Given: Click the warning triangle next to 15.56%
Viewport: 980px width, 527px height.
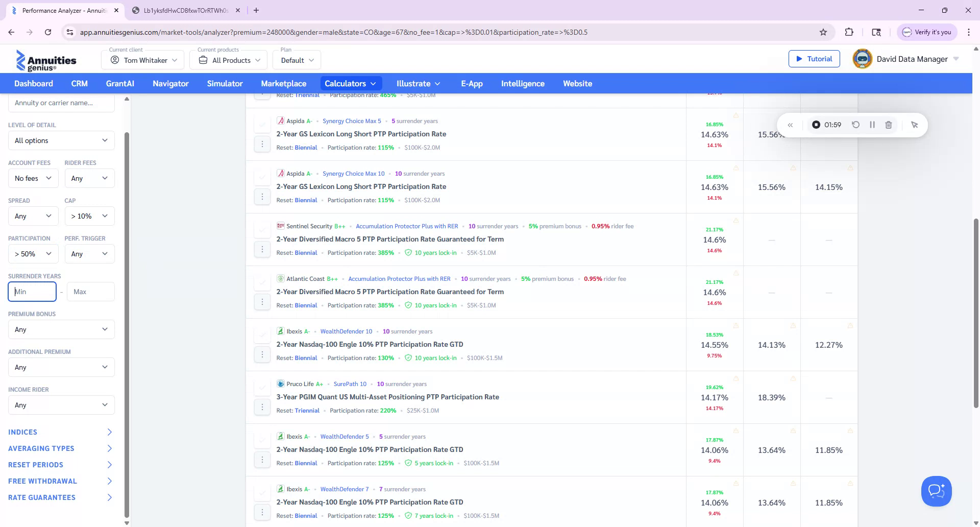Looking at the screenshot, I should tap(793, 167).
